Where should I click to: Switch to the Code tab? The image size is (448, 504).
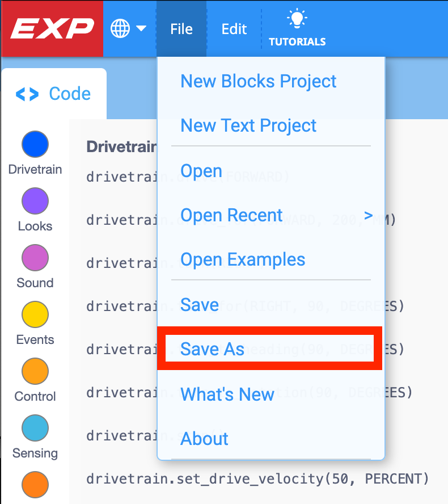pyautogui.click(x=54, y=94)
